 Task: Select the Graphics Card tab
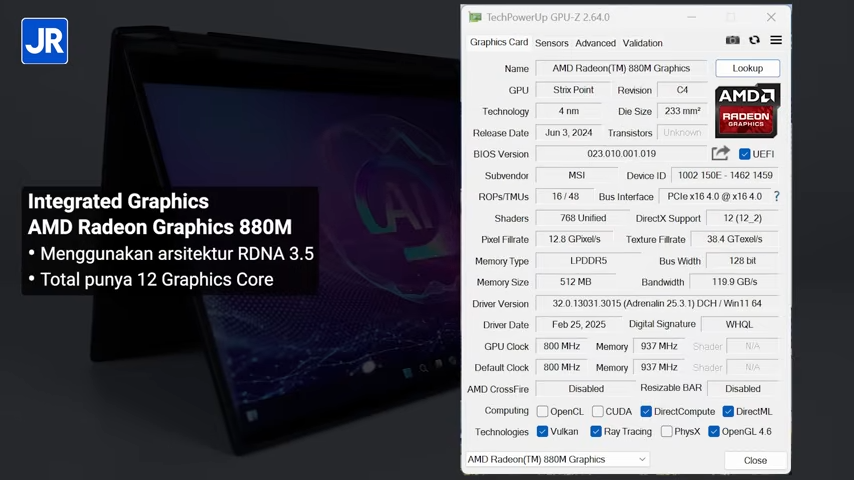click(x=499, y=42)
